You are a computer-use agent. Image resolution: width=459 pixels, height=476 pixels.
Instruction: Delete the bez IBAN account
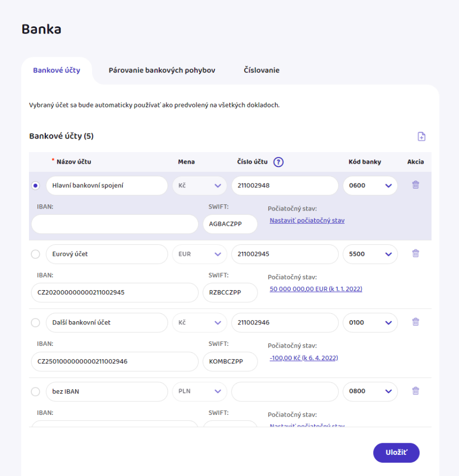pyautogui.click(x=416, y=391)
